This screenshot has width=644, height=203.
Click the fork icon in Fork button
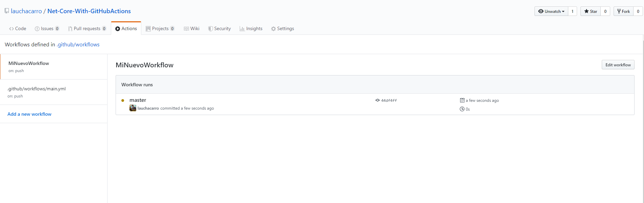(619, 11)
